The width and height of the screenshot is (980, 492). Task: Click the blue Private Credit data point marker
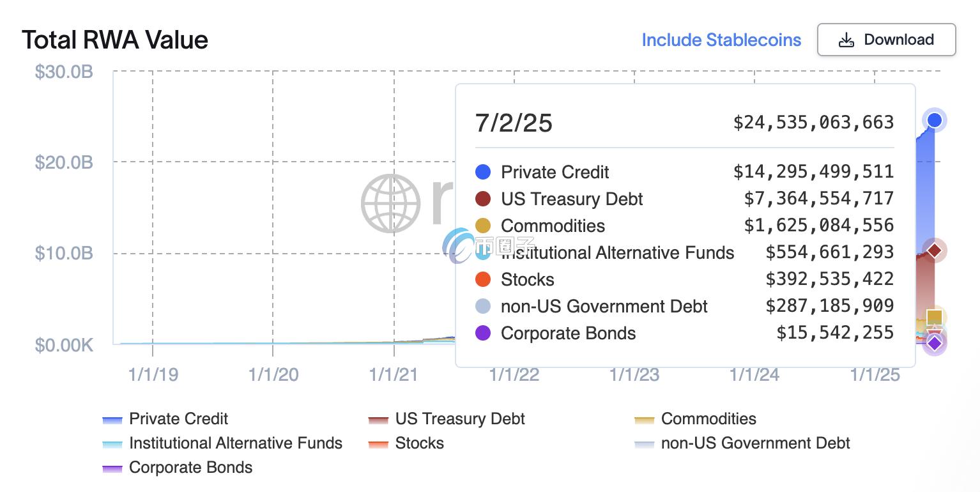click(934, 120)
